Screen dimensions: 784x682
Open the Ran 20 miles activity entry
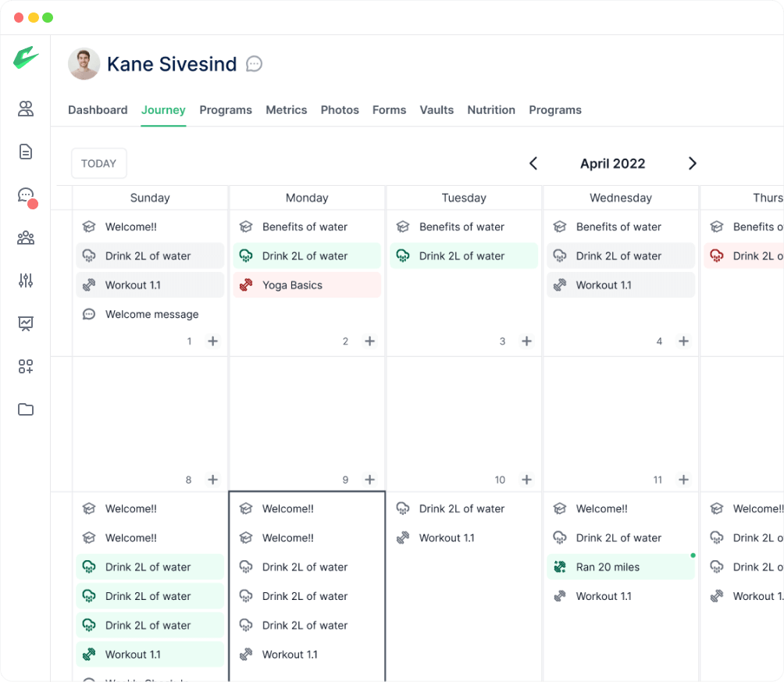621,567
